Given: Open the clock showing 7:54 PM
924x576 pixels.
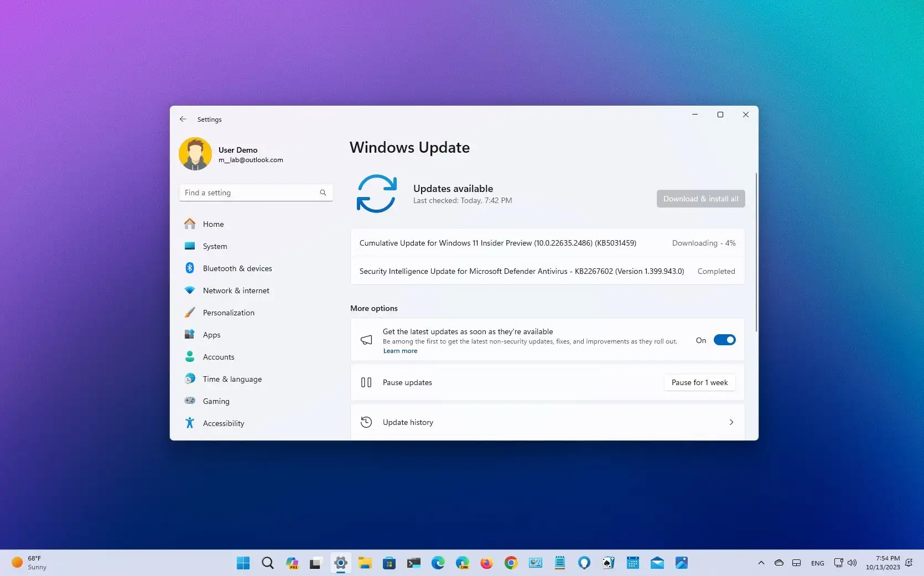Looking at the screenshot, I should [883, 563].
